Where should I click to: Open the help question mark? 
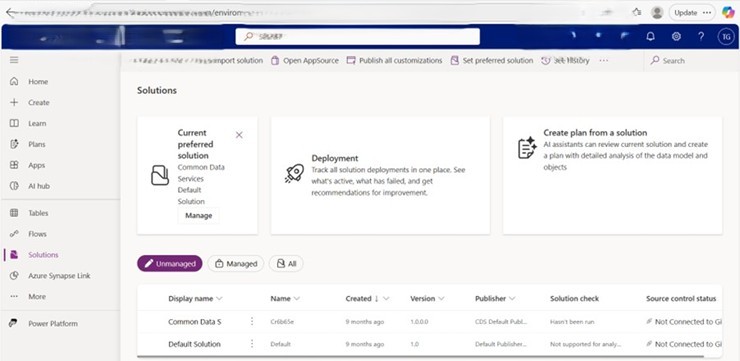point(701,36)
